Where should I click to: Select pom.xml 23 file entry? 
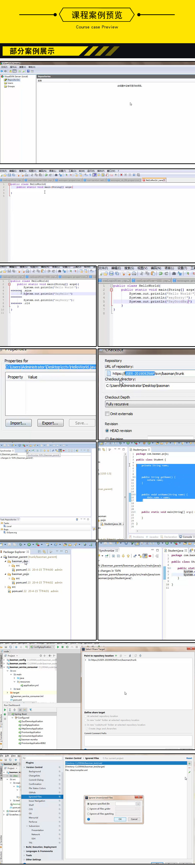coord(37,582)
